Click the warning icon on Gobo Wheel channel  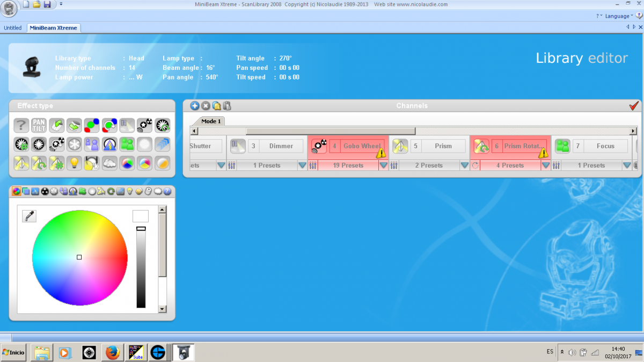[x=381, y=153]
